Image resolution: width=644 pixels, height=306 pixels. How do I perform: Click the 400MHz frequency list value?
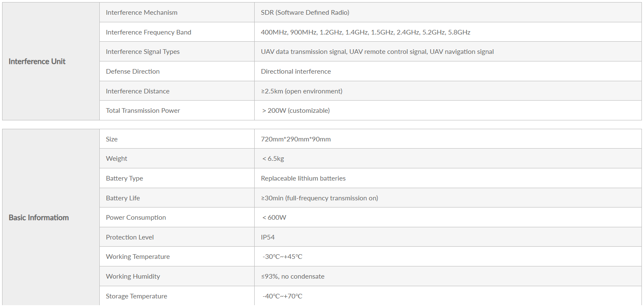[x=366, y=32]
